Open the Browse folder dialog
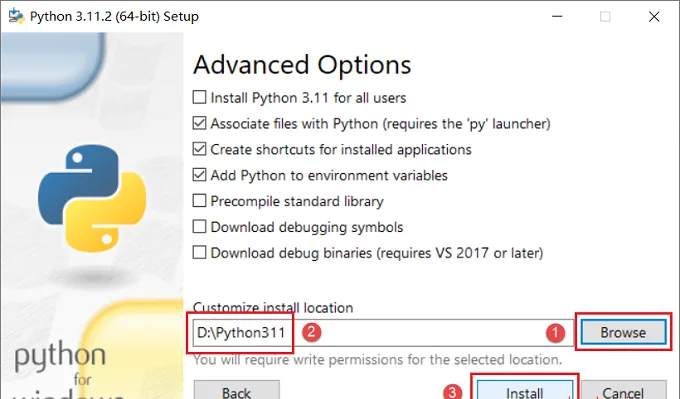680x399 pixels. pyautogui.click(x=623, y=332)
